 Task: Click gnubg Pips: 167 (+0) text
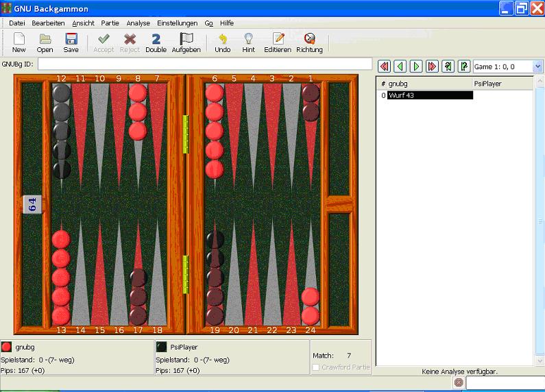[x=23, y=371]
